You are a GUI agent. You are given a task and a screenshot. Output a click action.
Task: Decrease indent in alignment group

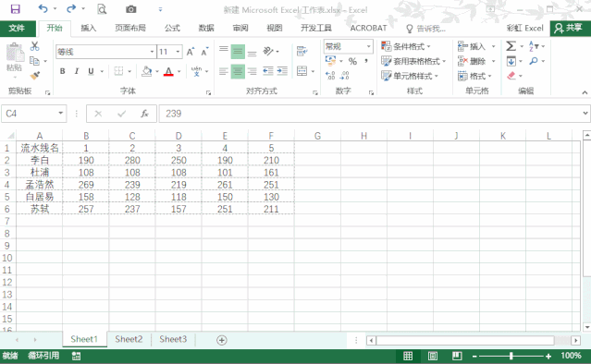[x=268, y=71]
